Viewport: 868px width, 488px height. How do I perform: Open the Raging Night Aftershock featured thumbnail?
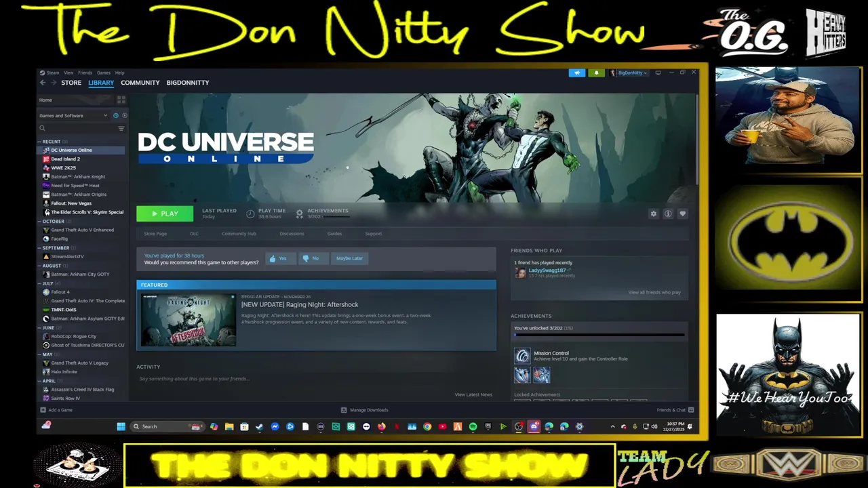point(189,321)
